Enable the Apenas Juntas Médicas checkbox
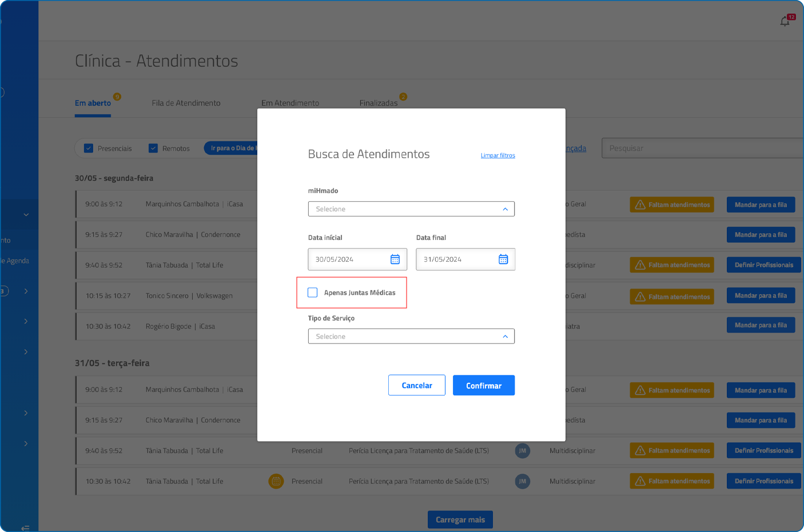 (313, 293)
